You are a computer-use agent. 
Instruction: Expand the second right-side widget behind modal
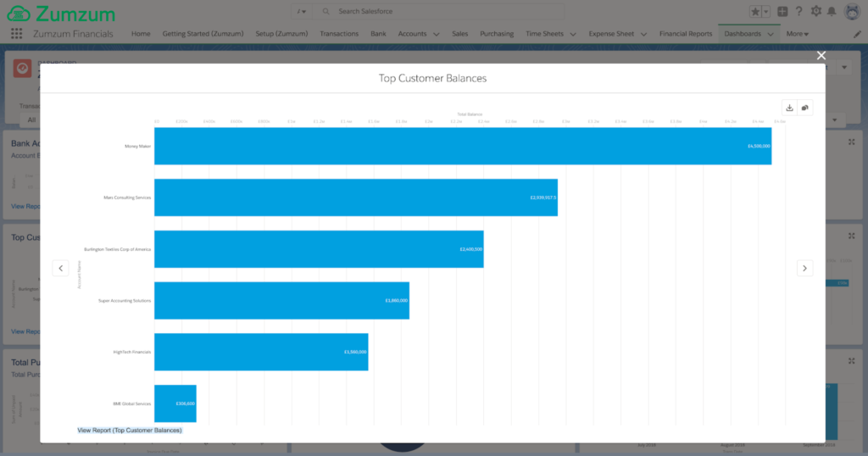click(x=851, y=236)
